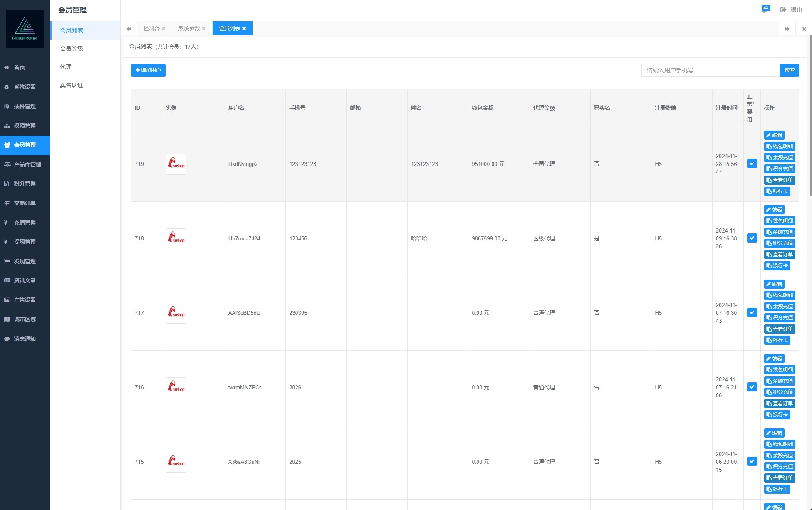Open 系统设置 gear menu in sidebar
The height and width of the screenshot is (510, 812).
25,87
